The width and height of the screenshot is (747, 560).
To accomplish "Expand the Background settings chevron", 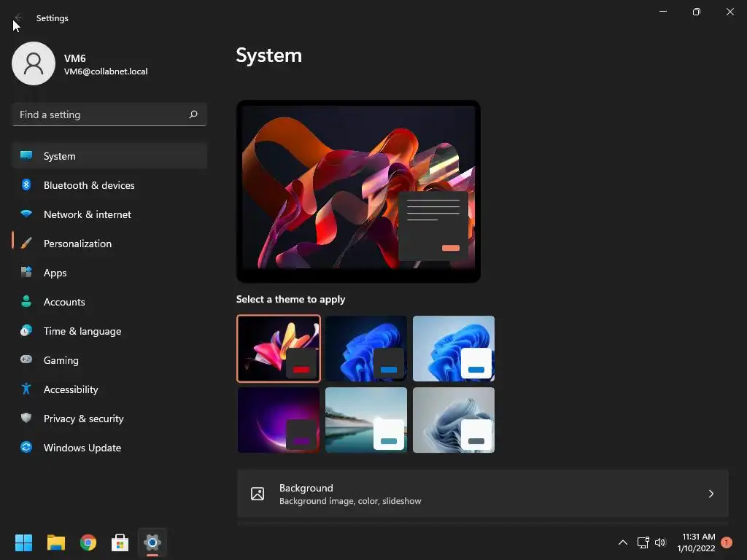I will tap(711, 494).
